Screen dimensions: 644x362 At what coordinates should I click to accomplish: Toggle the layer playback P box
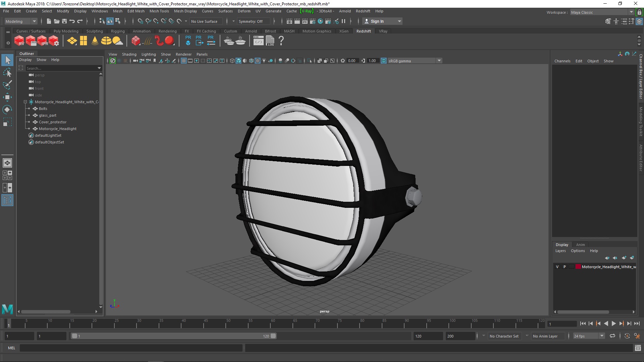point(565,267)
